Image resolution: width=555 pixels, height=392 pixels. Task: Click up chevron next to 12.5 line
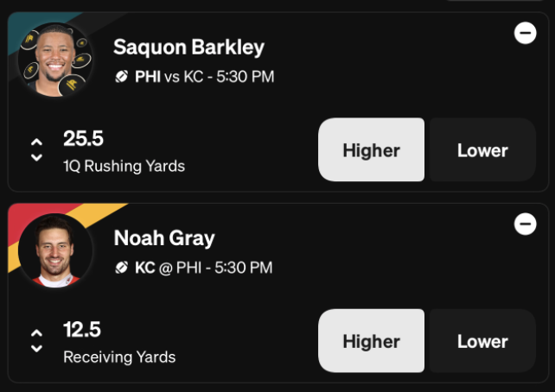click(x=36, y=333)
